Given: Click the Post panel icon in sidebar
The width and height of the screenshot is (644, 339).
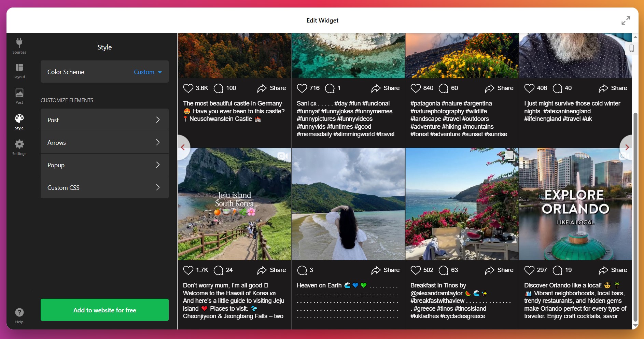Looking at the screenshot, I should tap(19, 95).
